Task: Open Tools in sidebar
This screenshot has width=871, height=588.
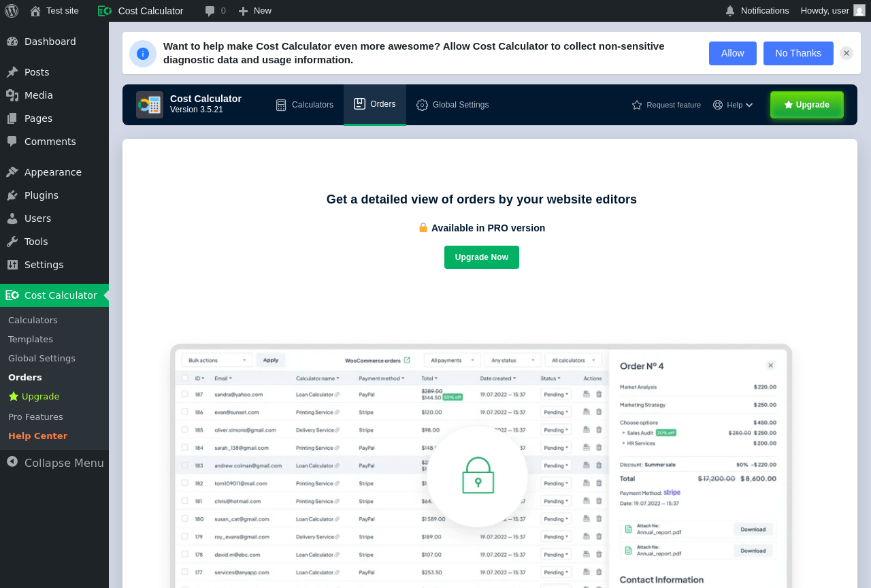Action: [54, 242]
